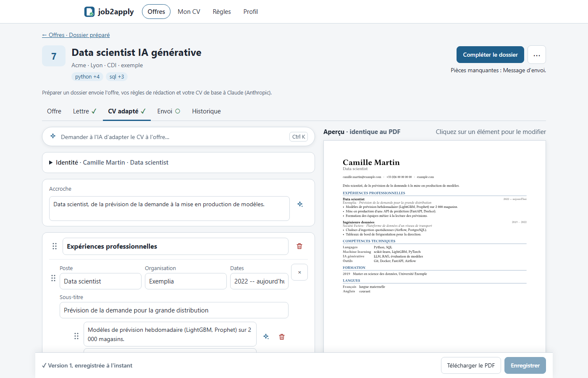The width and height of the screenshot is (588, 378).
Task: Delete the LightGBM bullet with trash icon
Action: (x=282, y=337)
